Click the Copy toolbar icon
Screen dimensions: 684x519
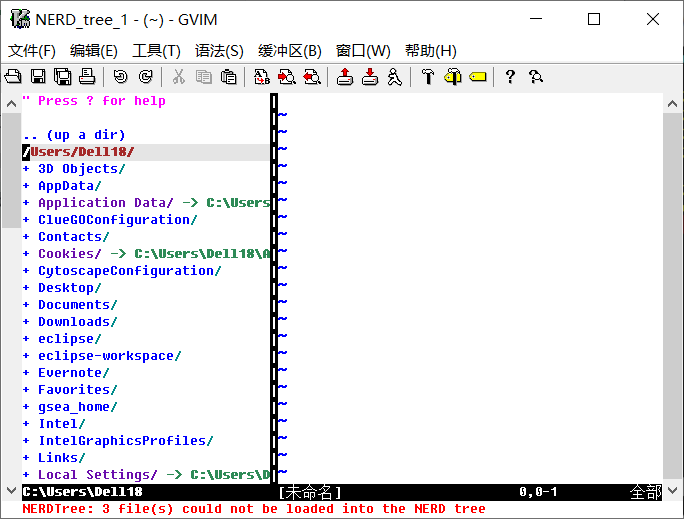[x=203, y=77]
